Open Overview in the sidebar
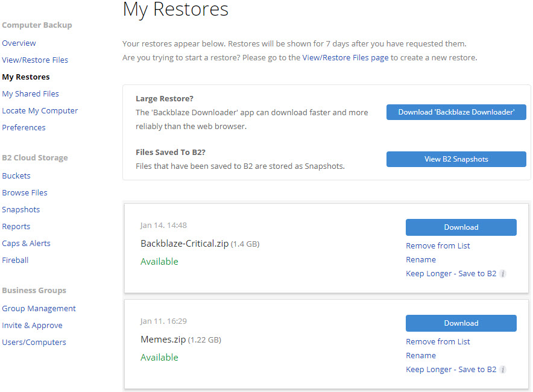This screenshot has height=392, width=533. [x=19, y=43]
